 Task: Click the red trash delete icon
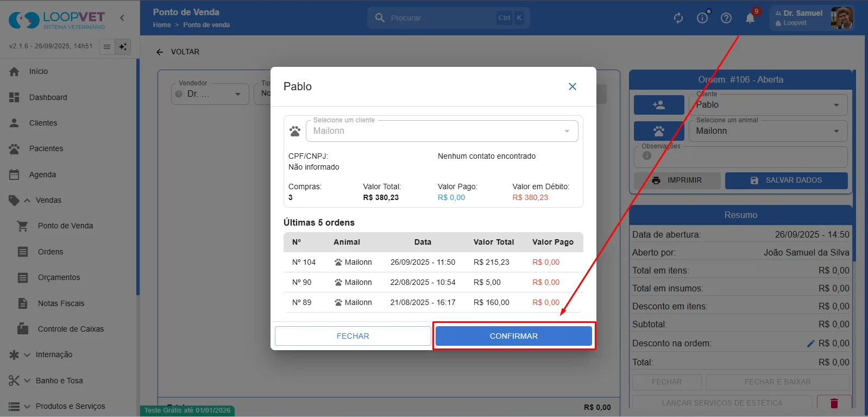834,403
